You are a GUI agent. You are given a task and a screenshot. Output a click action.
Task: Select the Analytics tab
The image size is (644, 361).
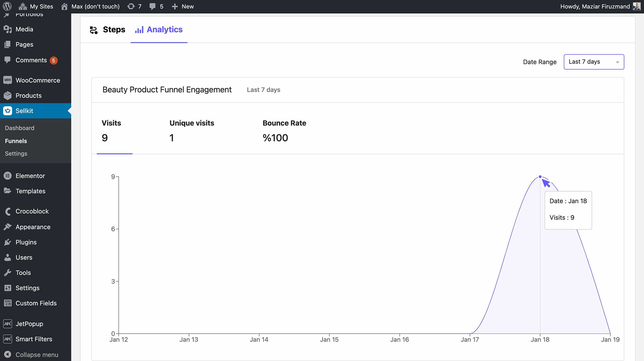165,29
